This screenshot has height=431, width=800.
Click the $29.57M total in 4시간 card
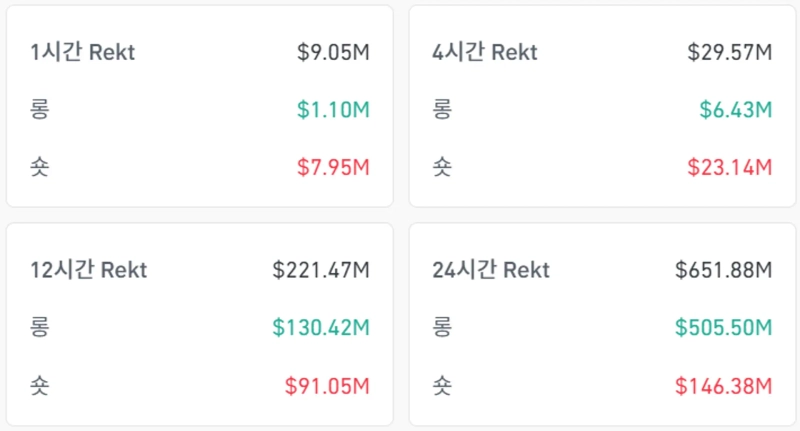[730, 52]
